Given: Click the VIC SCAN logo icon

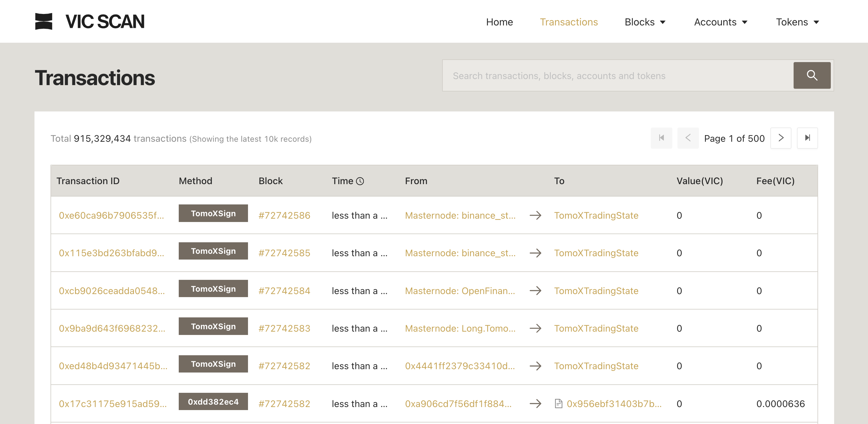Looking at the screenshot, I should click(x=44, y=21).
